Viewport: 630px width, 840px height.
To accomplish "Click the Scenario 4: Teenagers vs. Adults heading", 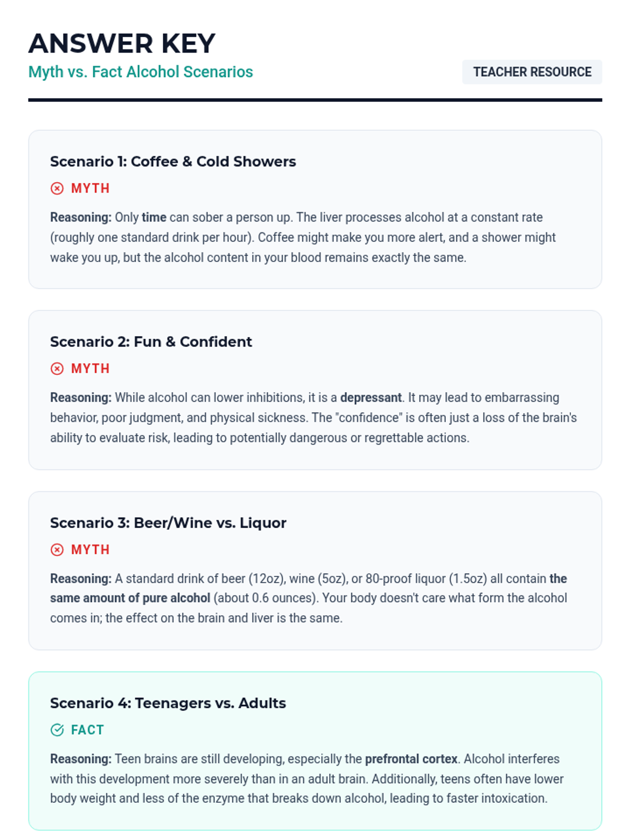I will pyautogui.click(x=168, y=703).
